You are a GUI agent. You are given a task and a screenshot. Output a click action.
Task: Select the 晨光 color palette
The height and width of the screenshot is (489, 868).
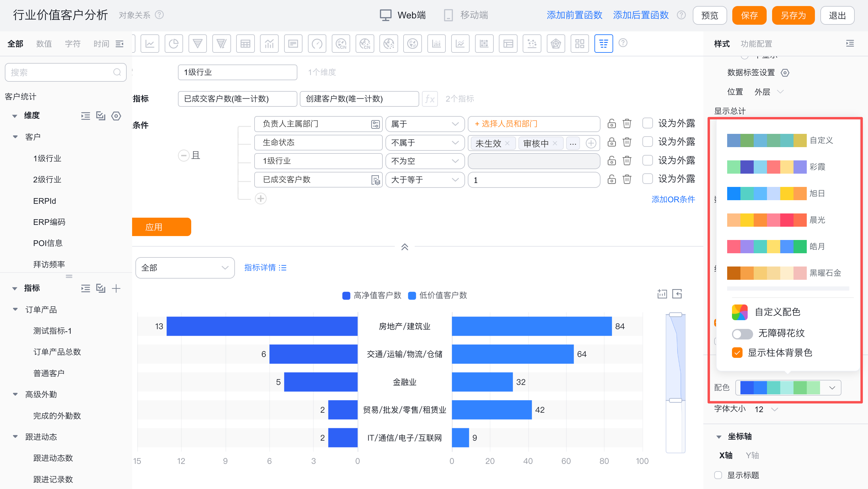[x=767, y=220]
